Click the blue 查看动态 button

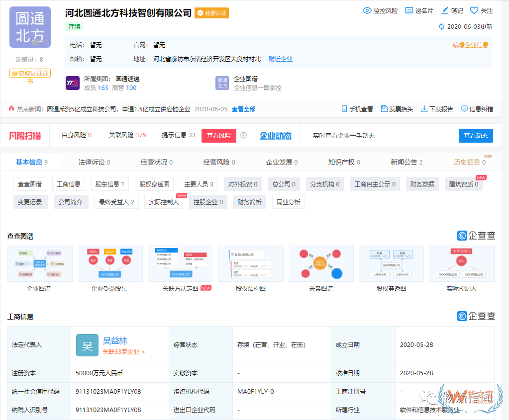click(476, 136)
